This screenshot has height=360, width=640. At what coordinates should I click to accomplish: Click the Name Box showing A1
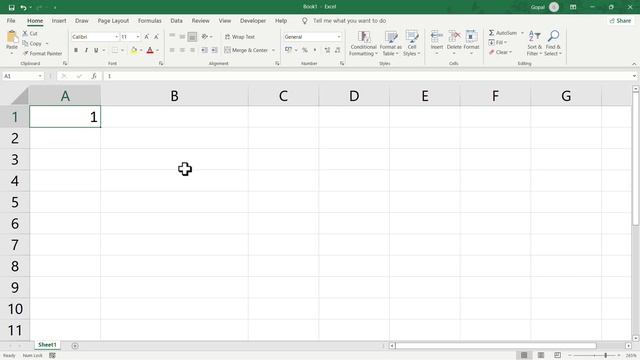pyautogui.click(x=22, y=76)
